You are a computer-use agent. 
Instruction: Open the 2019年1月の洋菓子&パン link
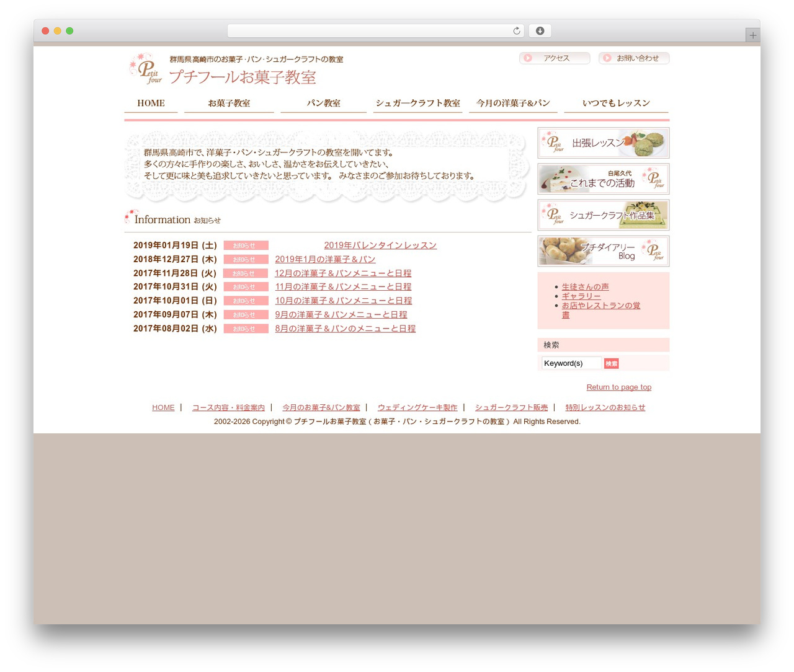pos(325,259)
